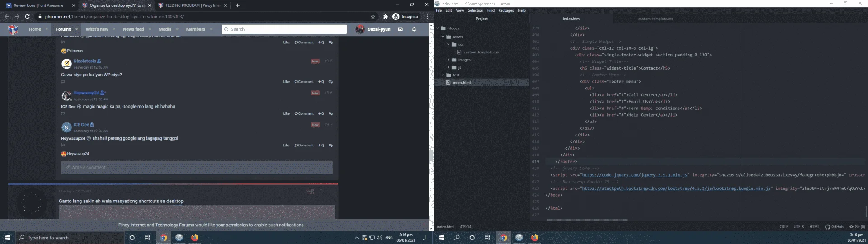This screenshot has height=244, width=868.
Task: Click Chrome's address bar URL
Action: tap(114, 17)
